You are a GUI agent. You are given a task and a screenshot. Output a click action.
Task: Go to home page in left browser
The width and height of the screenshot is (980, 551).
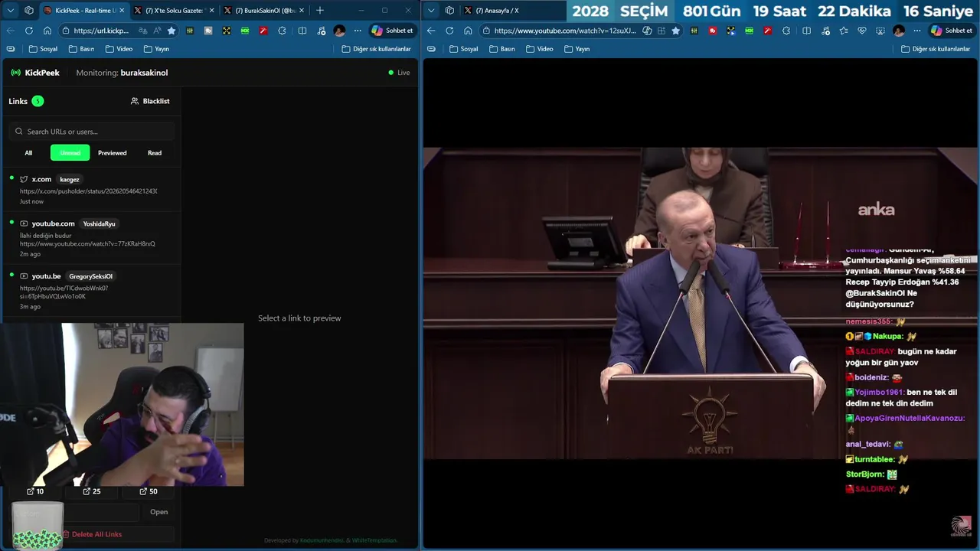[x=47, y=31]
